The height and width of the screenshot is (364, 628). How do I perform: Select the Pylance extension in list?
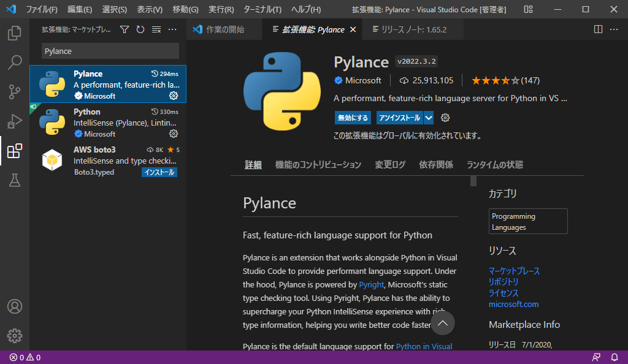108,84
